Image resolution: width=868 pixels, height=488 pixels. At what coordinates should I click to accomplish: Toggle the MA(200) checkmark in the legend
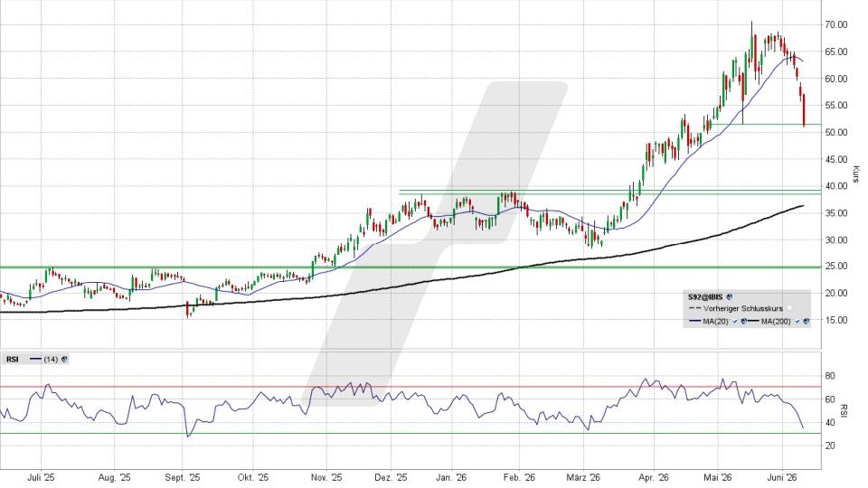pyautogui.click(x=797, y=322)
